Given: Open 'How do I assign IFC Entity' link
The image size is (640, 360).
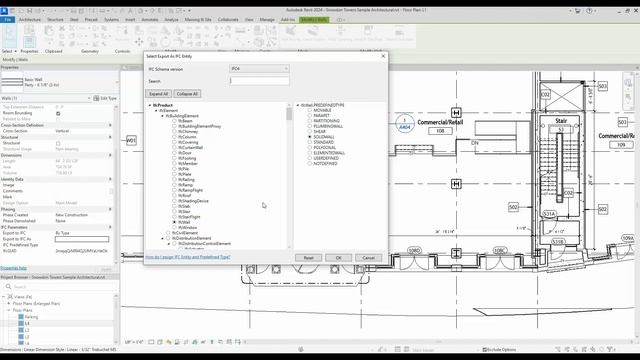Looking at the screenshot, I should click(188, 257).
